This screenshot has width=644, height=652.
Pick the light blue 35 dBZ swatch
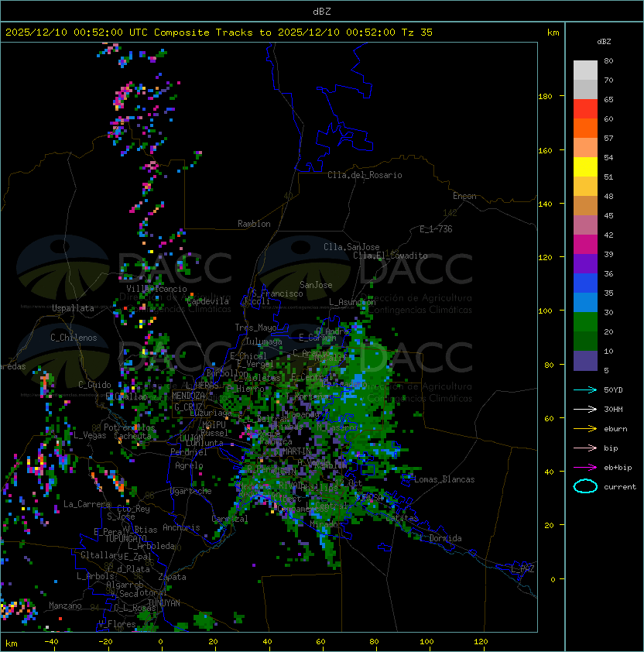[x=585, y=303]
